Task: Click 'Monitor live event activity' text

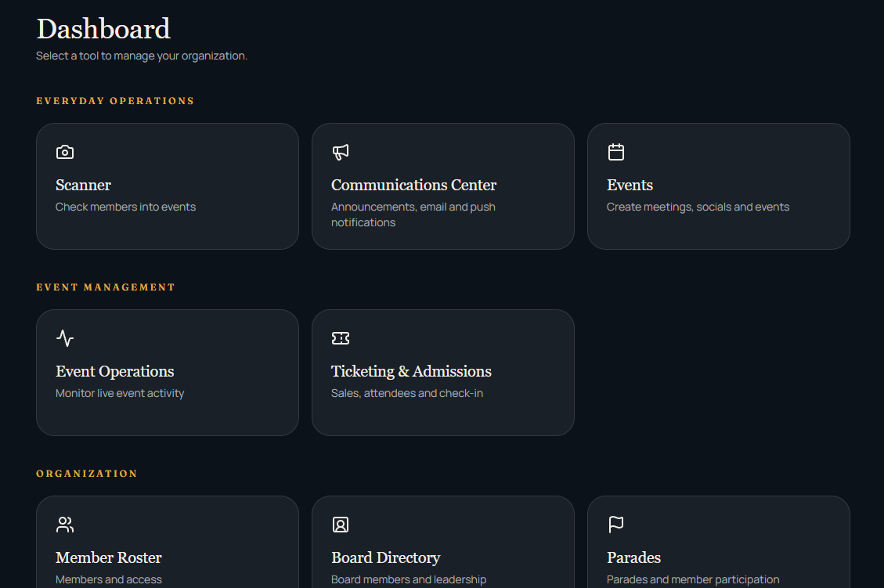Action: pos(120,394)
